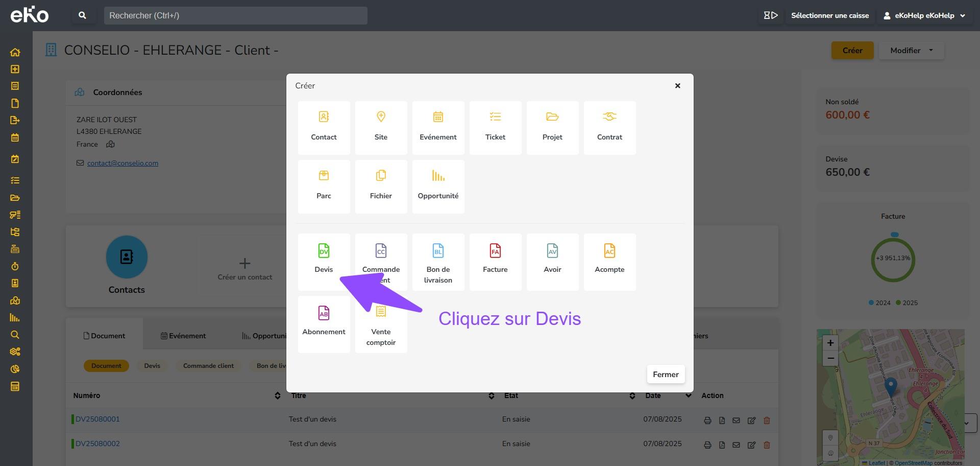Open the Modifier dropdown

coord(911,51)
